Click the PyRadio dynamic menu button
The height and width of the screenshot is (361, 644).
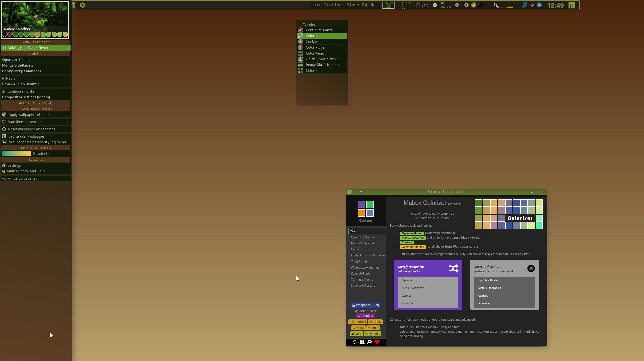(372, 334)
